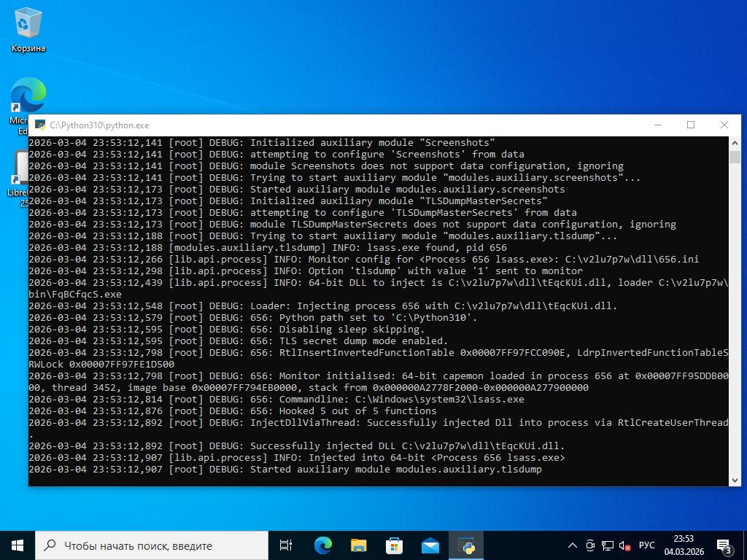Image resolution: width=747 pixels, height=560 pixels.
Task: Open the Recycle Bin desktop icon
Action: pos(28,26)
